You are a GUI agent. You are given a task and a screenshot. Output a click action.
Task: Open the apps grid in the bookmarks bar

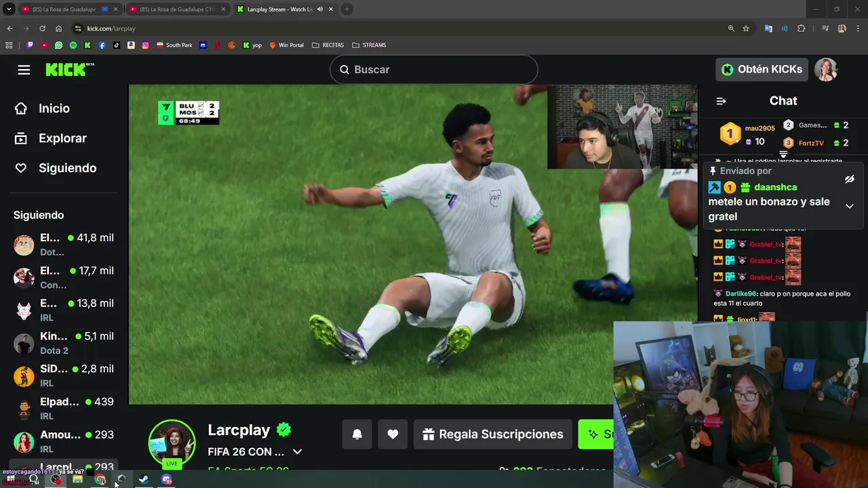(9, 45)
